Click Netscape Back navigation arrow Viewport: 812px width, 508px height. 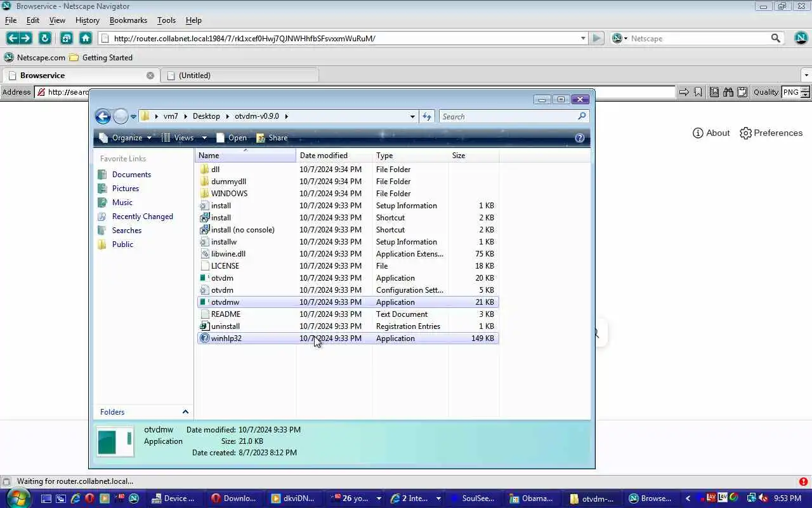pos(12,38)
